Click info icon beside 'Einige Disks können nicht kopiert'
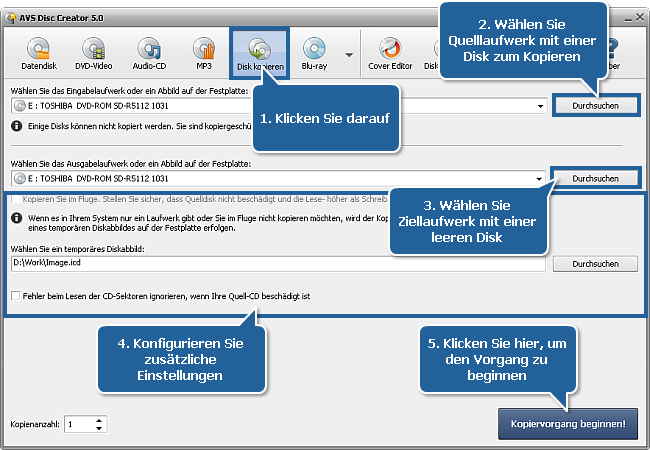 (17, 126)
